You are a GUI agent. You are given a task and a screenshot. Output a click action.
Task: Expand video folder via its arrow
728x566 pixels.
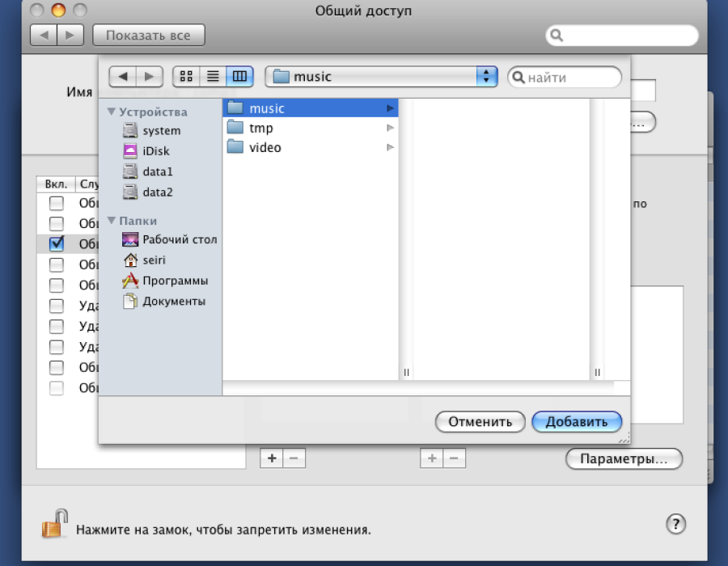390,147
